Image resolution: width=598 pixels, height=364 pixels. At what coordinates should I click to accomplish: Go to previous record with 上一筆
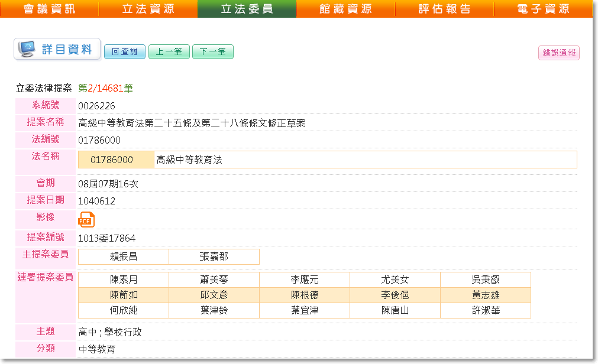click(169, 52)
